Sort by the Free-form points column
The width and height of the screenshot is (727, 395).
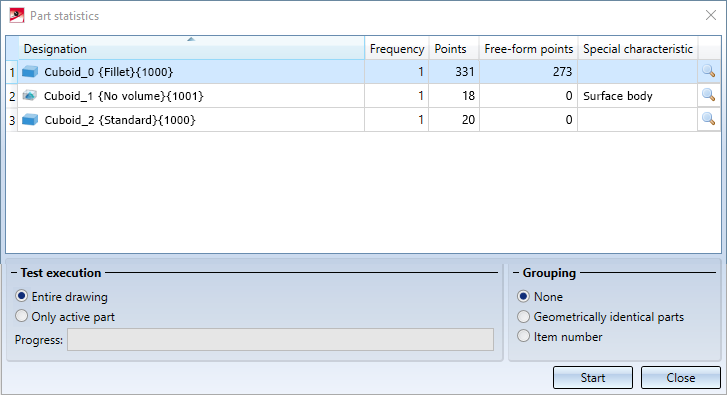529,48
